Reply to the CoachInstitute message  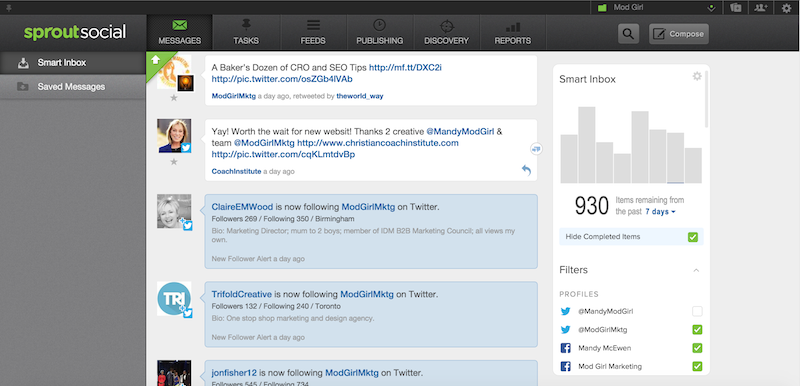527,170
